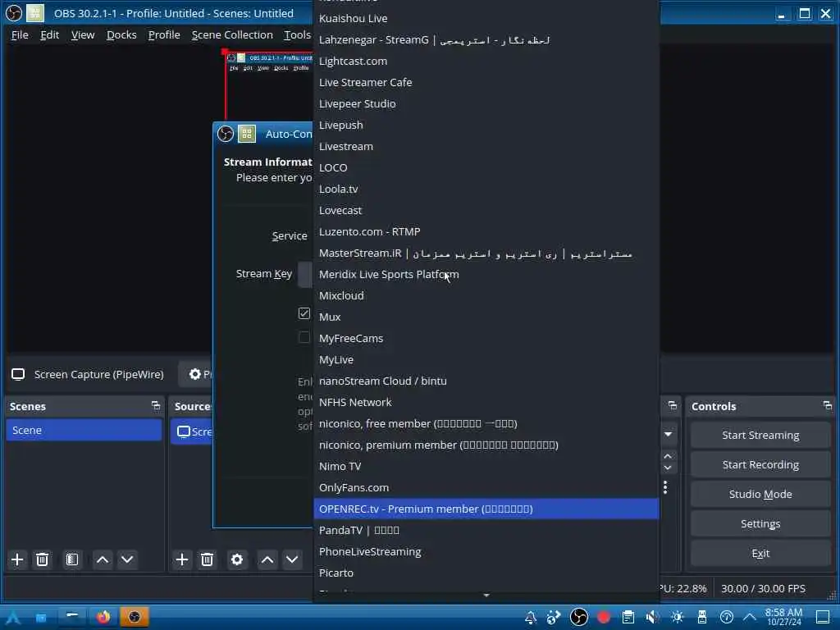Move scene down with arrow icon
Screen dimensions: 840x630
pos(127,559)
